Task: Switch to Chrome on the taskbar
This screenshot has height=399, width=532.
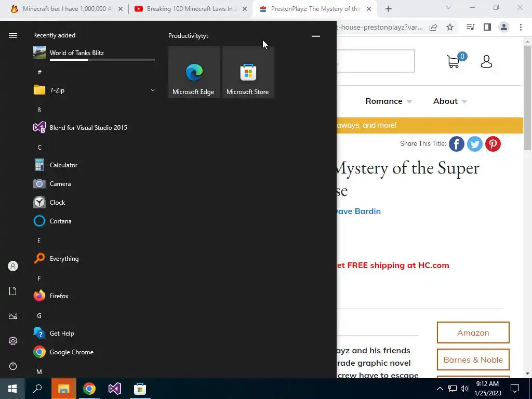Action: [x=89, y=389]
